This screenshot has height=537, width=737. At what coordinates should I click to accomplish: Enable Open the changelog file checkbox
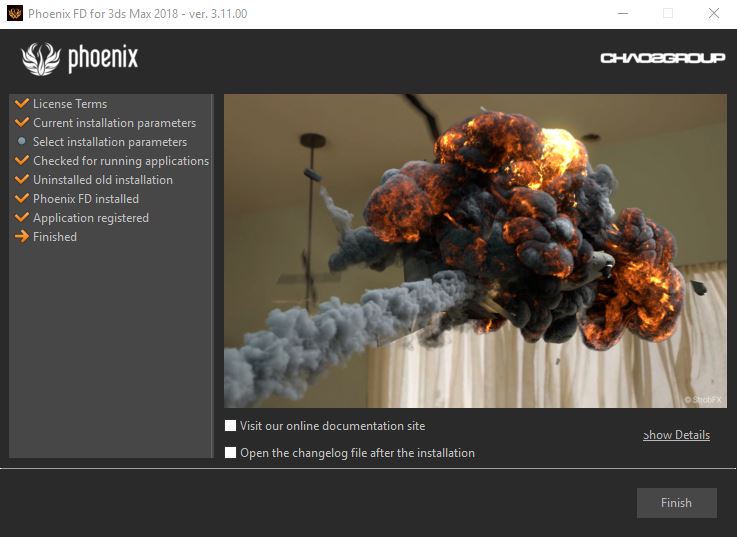(231, 453)
